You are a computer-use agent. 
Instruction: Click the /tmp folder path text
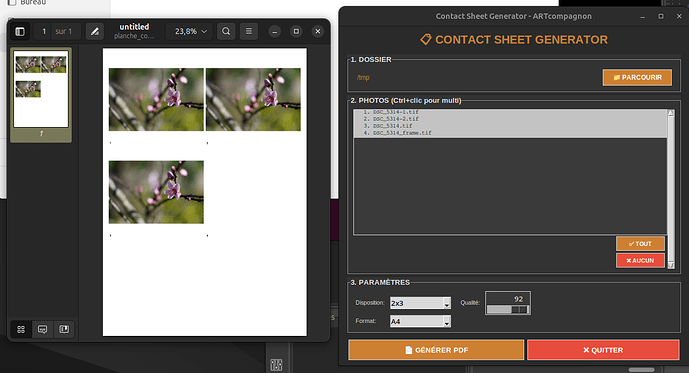363,77
